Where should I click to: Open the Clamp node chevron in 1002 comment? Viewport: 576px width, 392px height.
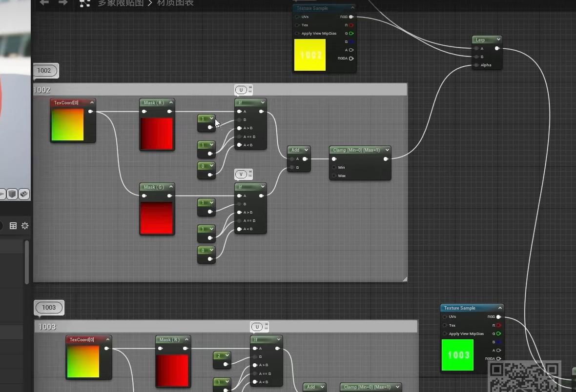(x=387, y=150)
